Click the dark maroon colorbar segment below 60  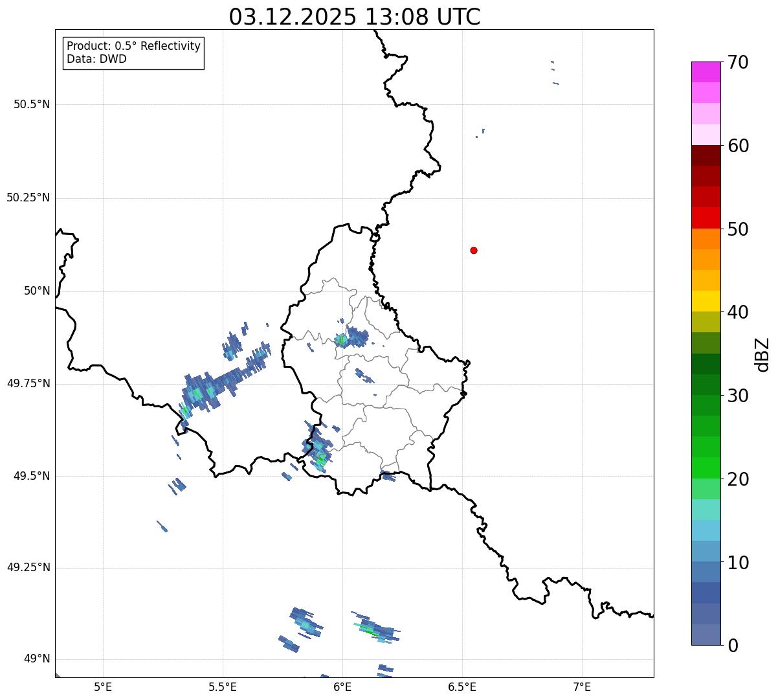tap(706, 155)
